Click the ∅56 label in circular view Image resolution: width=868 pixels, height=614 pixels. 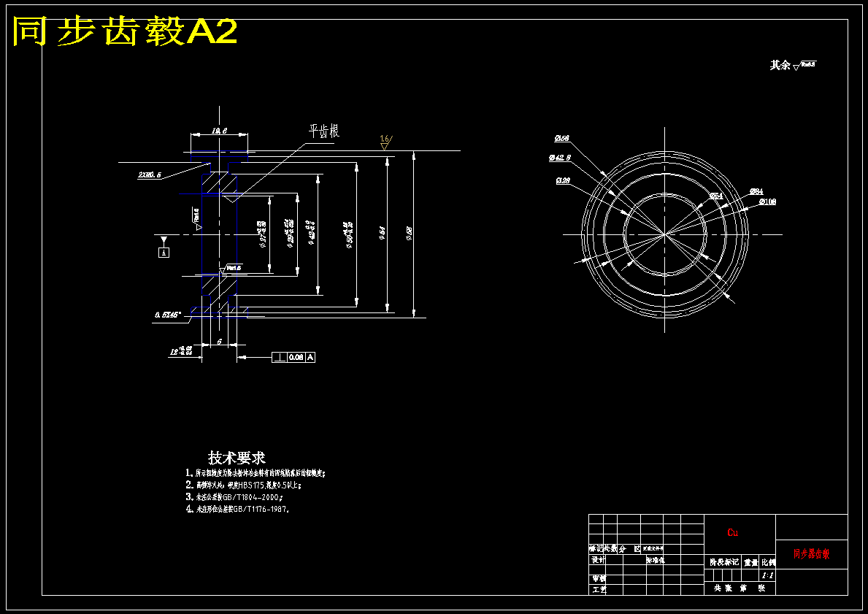[x=562, y=139]
